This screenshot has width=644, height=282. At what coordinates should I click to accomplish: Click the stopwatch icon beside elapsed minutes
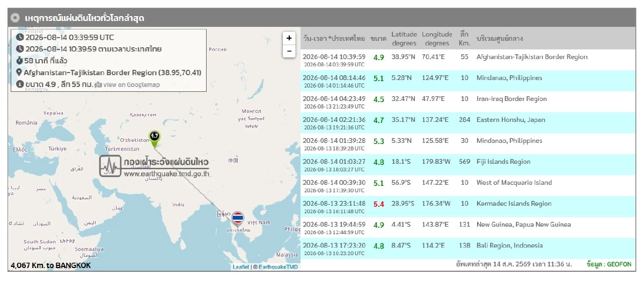tap(20, 61)
